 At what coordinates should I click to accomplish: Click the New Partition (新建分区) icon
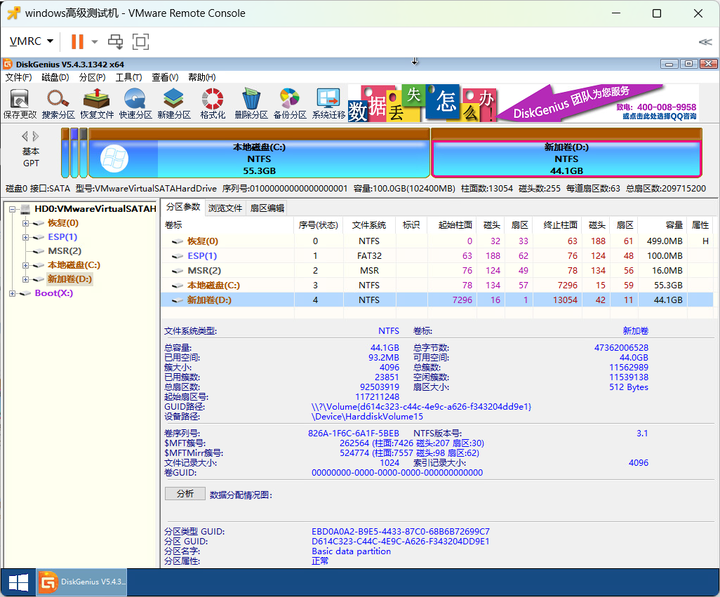click(174, 104)
